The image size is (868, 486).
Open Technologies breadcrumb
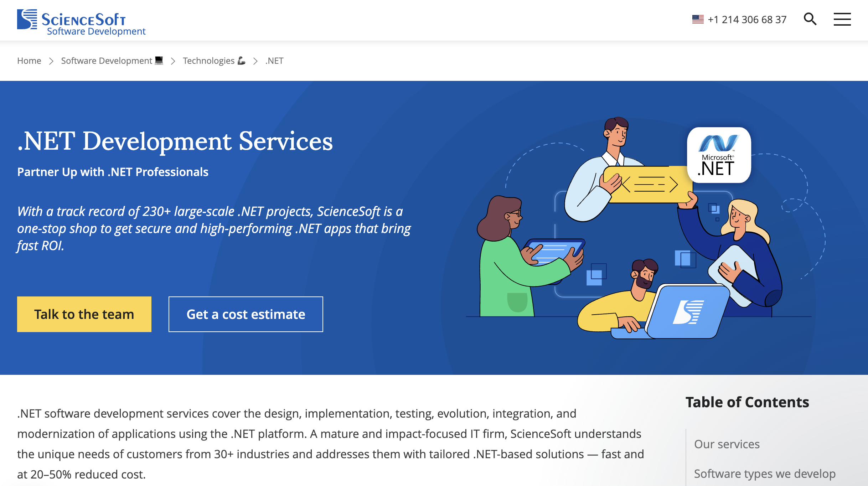point(214,61)
